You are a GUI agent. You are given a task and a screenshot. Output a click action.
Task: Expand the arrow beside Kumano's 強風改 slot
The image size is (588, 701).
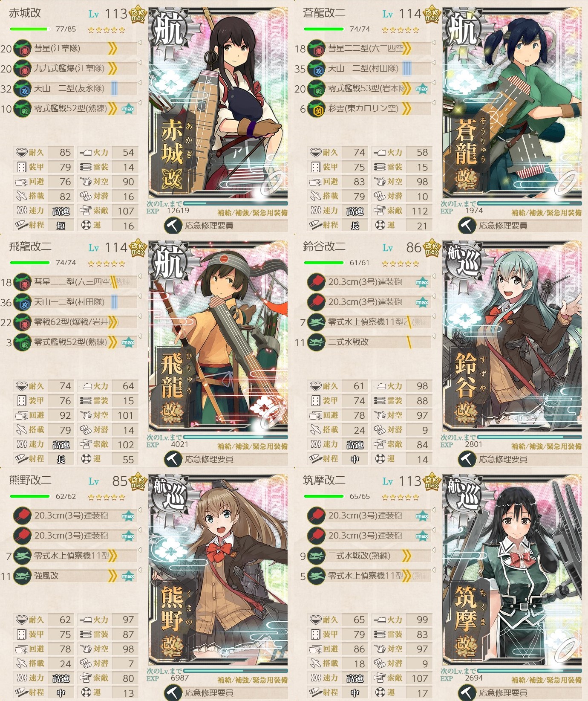(x=139, y=570)
